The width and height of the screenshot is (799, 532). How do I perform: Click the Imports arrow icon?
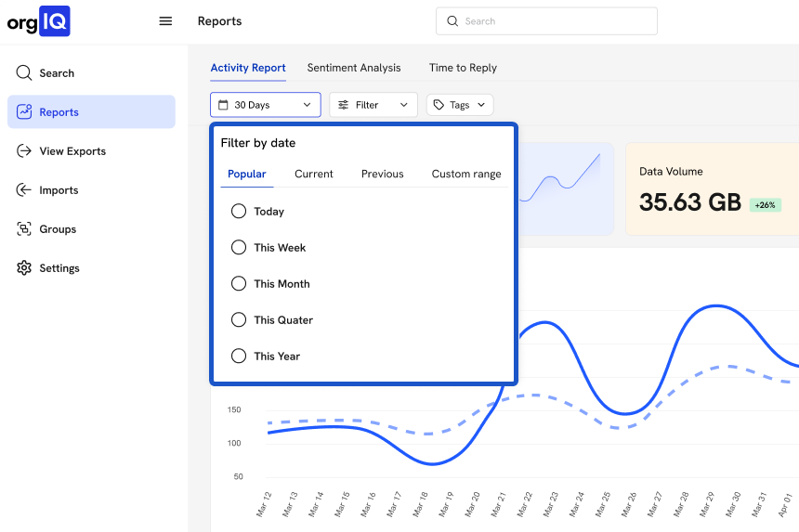pyautogui.click(x=24, y=190)
